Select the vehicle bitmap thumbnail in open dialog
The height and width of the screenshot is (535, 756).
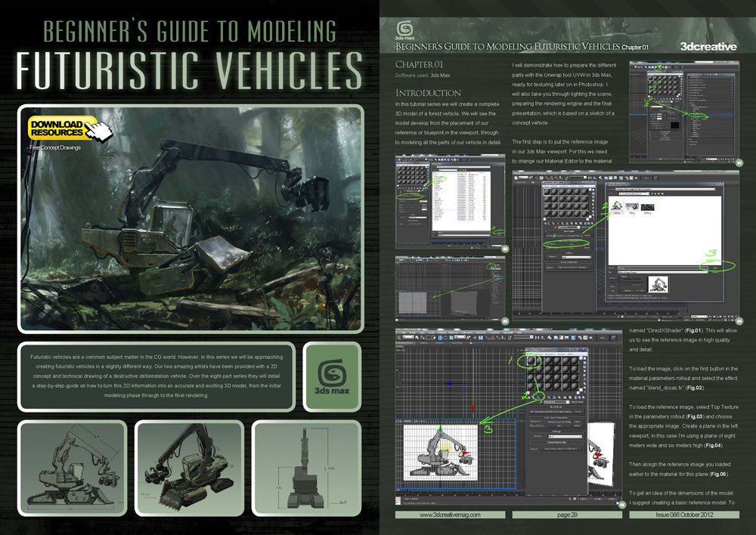click(617, 207)
